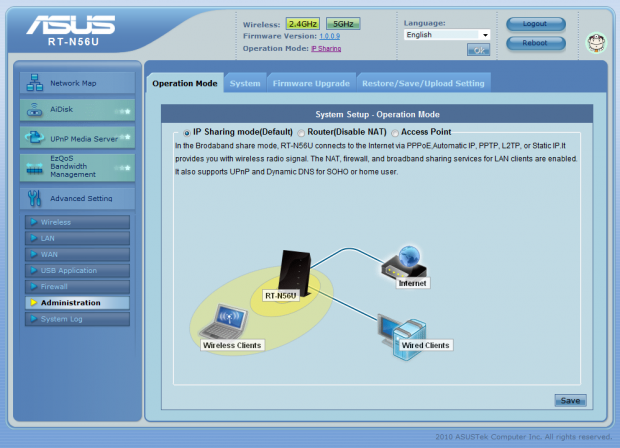Click the ASUS logo

(x=71, y=25)
